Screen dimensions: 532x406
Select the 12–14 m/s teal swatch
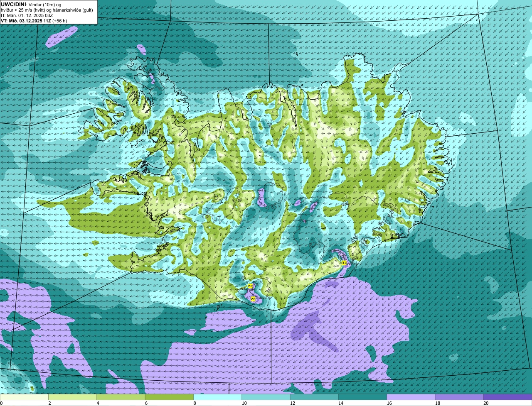pos(314,397)
